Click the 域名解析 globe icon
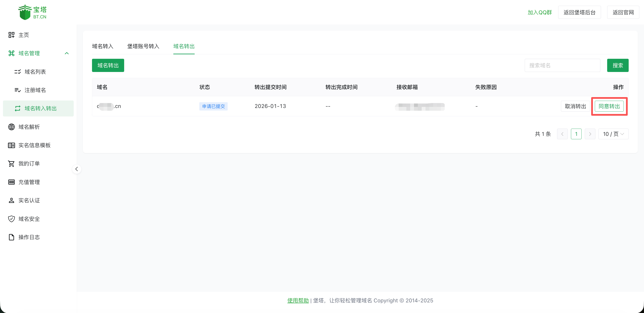 (11, 127)
